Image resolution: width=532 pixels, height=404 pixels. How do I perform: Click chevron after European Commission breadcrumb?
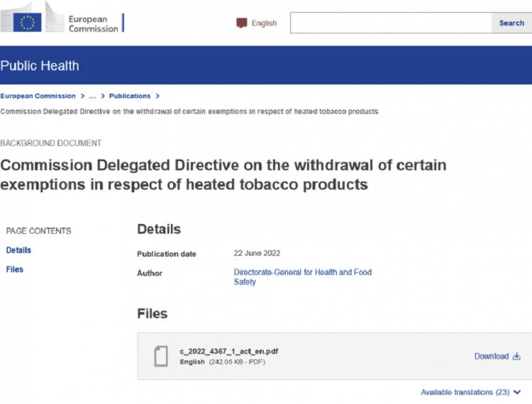82,96
